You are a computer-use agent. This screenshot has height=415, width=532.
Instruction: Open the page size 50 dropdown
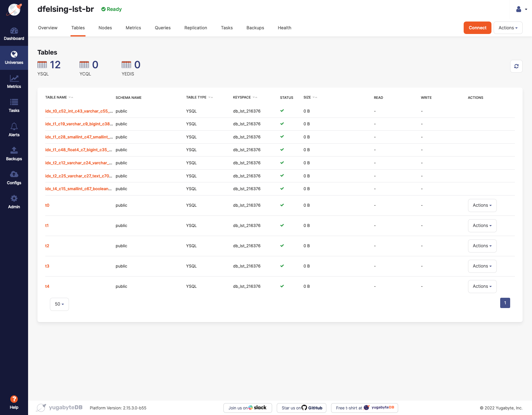point(59,304)
